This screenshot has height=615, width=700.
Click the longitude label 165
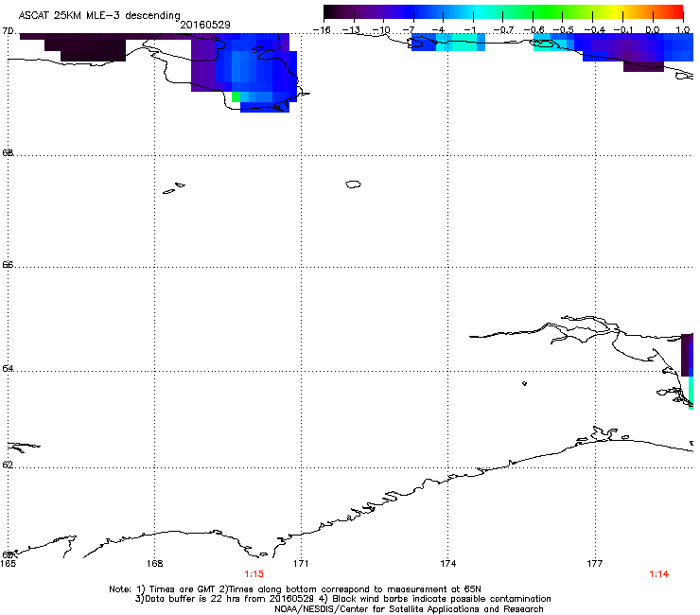[x=8, y=564]
